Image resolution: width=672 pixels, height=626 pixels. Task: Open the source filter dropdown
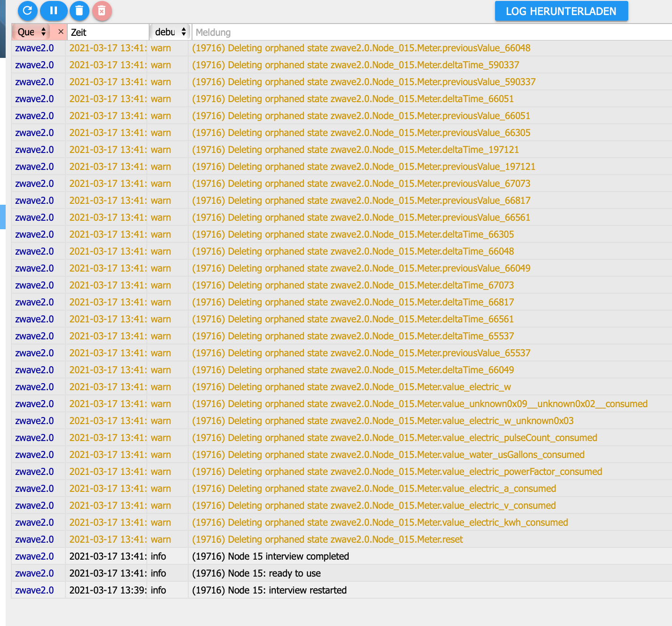click(x=32, y=32)
